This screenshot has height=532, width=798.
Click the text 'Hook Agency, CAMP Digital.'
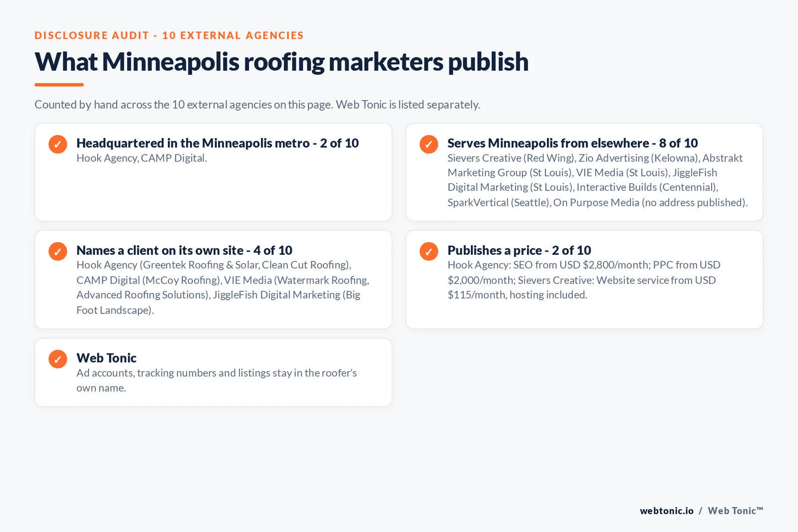[142, 158]
